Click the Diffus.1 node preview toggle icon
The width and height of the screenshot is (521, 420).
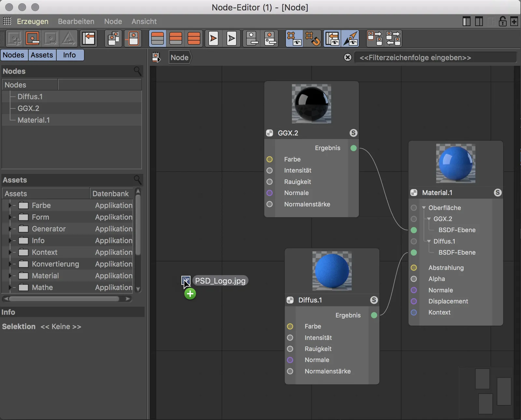pyautogui.click(x=290, y=300)
